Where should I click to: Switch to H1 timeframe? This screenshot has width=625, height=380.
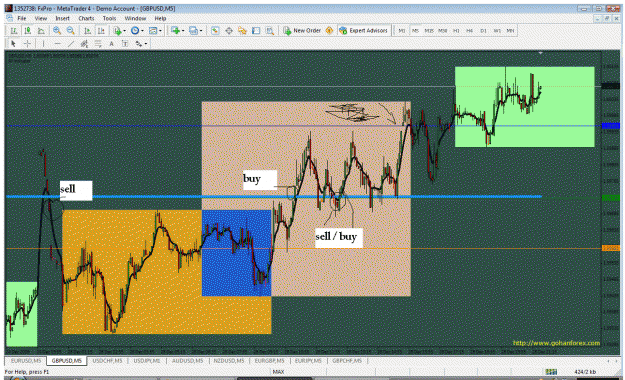pos(456,31)
